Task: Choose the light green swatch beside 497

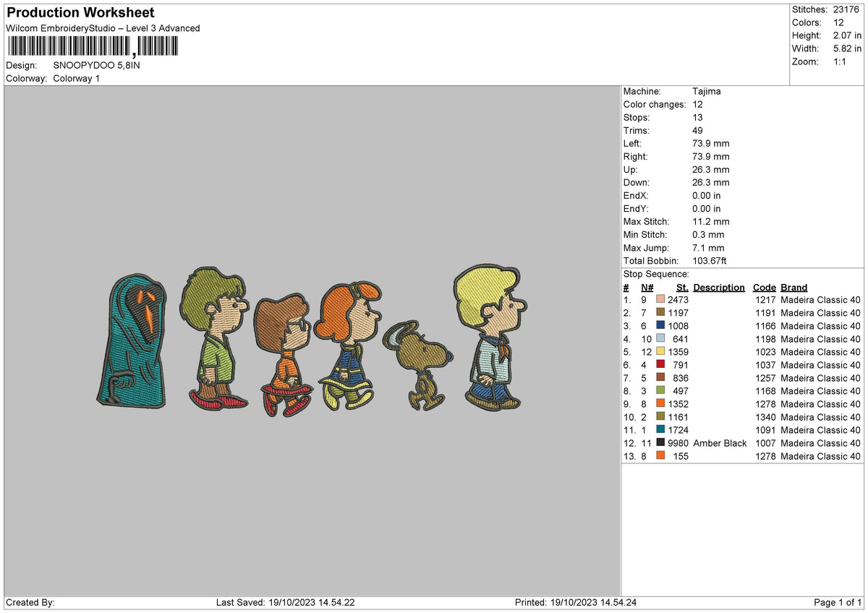Action: tap(660, 391)
